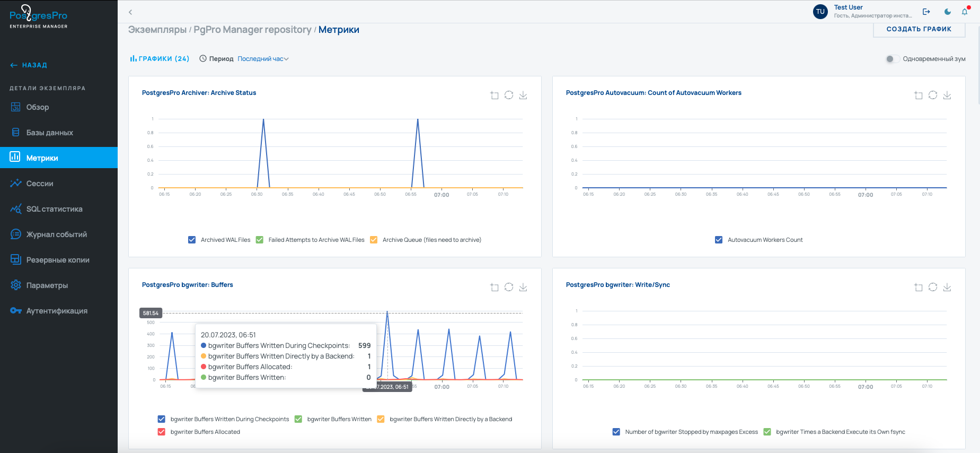
Task: Open Сессии sidebar item
Action: click(59, 184)
